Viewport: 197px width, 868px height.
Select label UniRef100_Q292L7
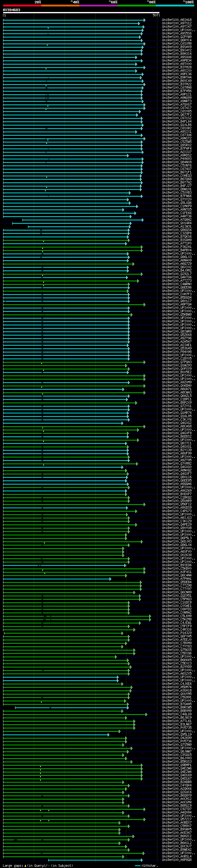click(177, 274)
